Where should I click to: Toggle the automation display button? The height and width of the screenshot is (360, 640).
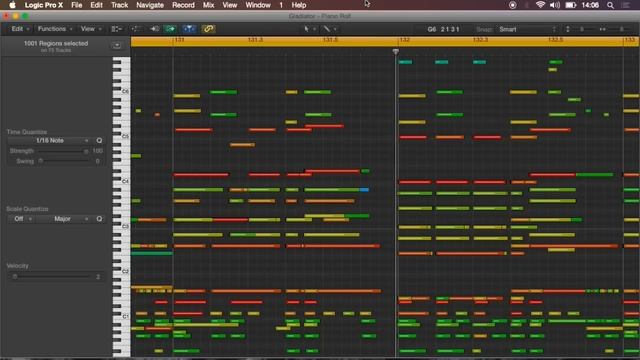pyautogui.click(x=135, y=29)
